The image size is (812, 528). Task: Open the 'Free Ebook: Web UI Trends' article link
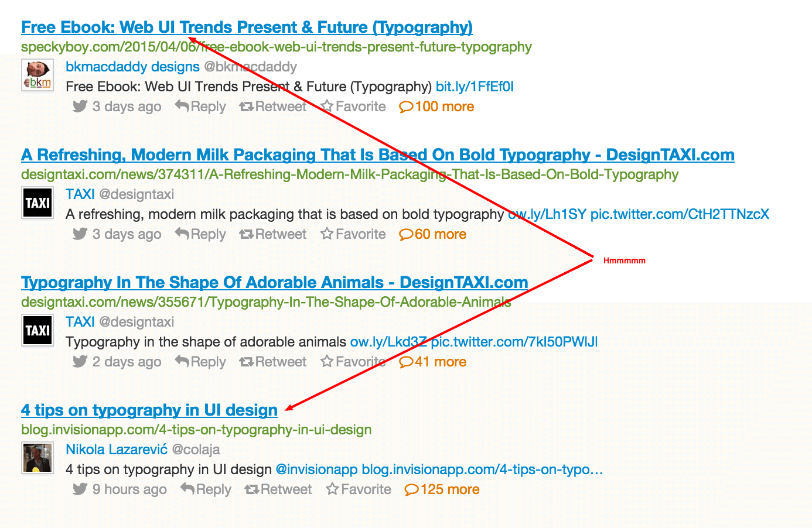(246, 27)
